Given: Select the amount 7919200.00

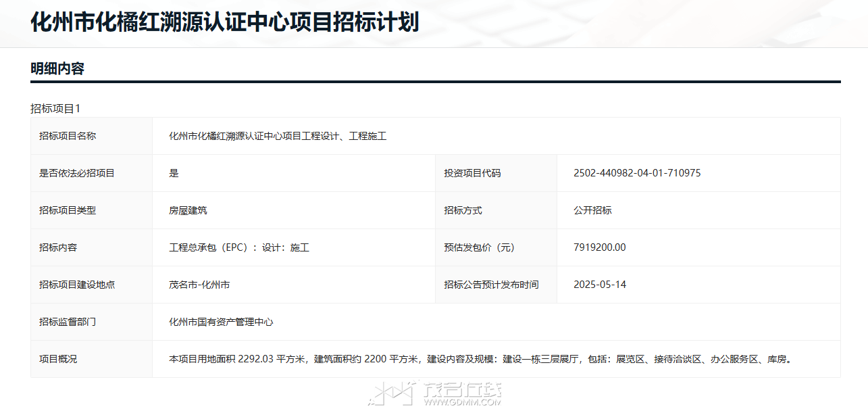Looking at the screenshot, I should pos(600,247).
